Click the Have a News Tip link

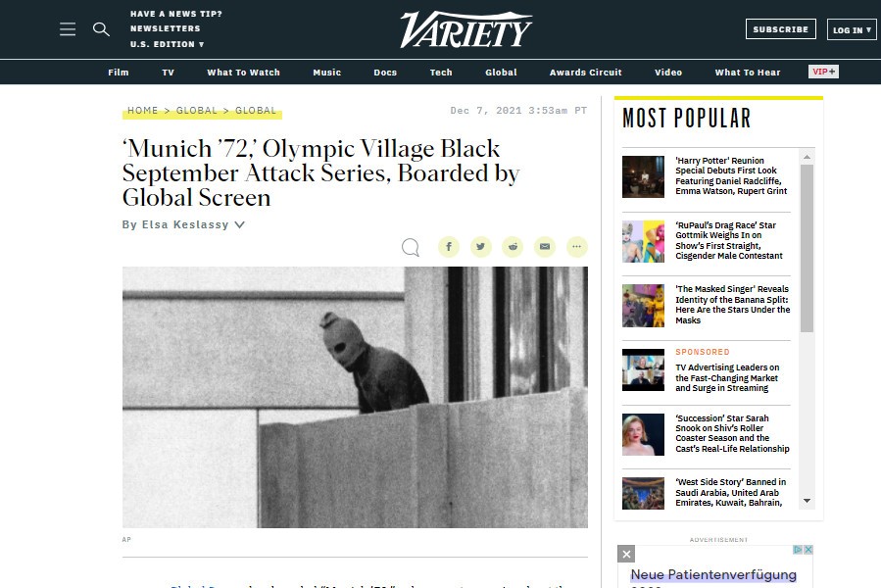[x=175, y=14]
